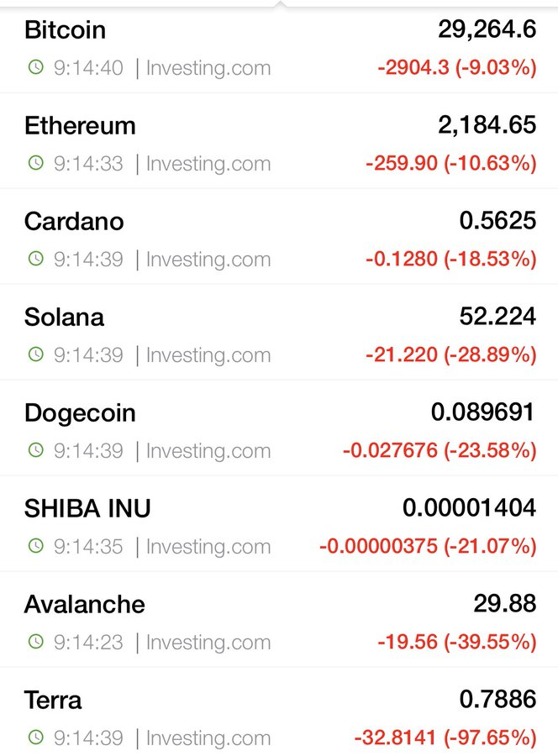The width and height of the screenshot is (558, 756).
Task: Select Terra's -97.65% change value
Action: [x=490, y=738]
